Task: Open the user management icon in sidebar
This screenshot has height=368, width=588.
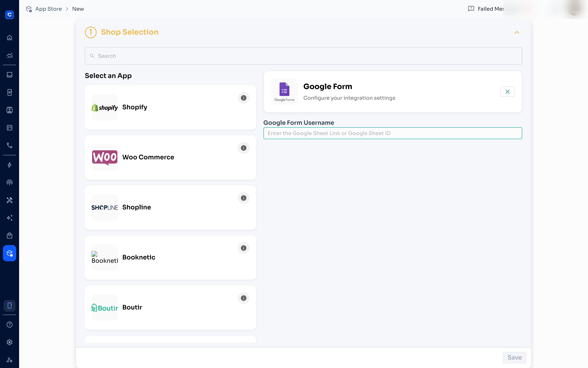Action: 10,360
